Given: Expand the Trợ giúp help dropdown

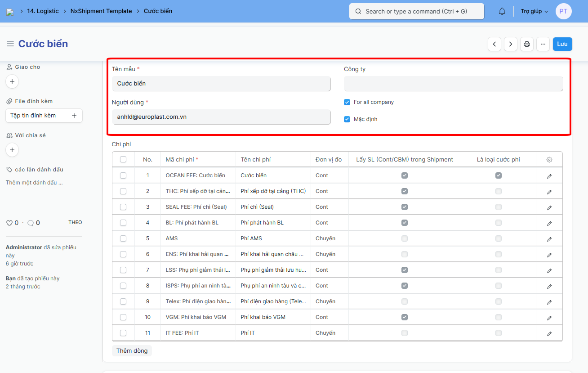Looking at the screenshot, I should tap(534, 11).
